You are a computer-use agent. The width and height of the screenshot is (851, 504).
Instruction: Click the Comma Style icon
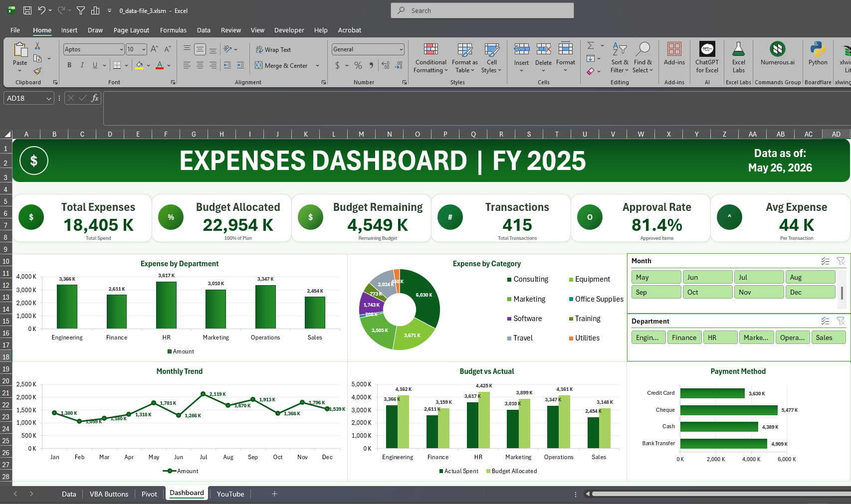tap(371, 65)
